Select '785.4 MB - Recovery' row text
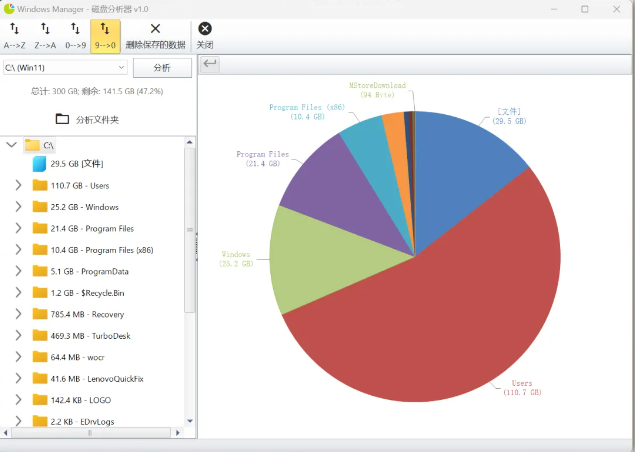The height and width of the screenshot is (452, 635). coord(87,314)
